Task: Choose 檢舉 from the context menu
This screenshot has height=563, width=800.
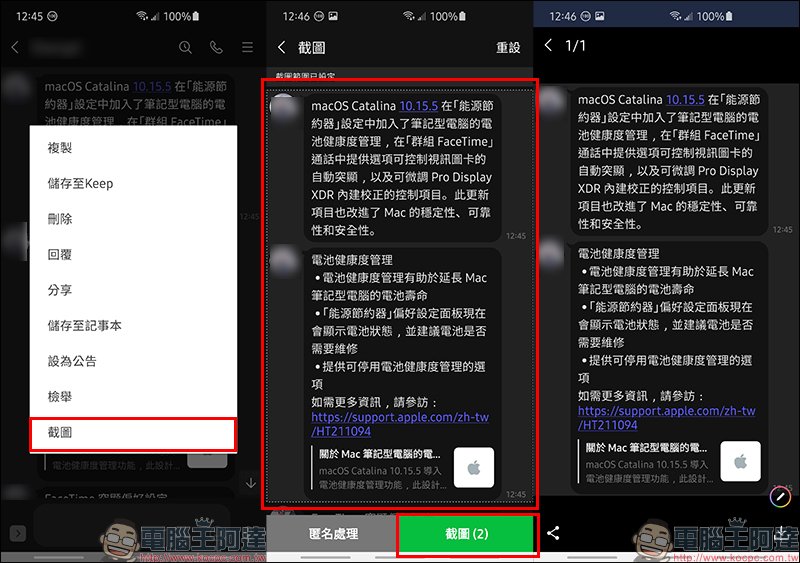Action: pyautogui.click(x=133, y=397)
